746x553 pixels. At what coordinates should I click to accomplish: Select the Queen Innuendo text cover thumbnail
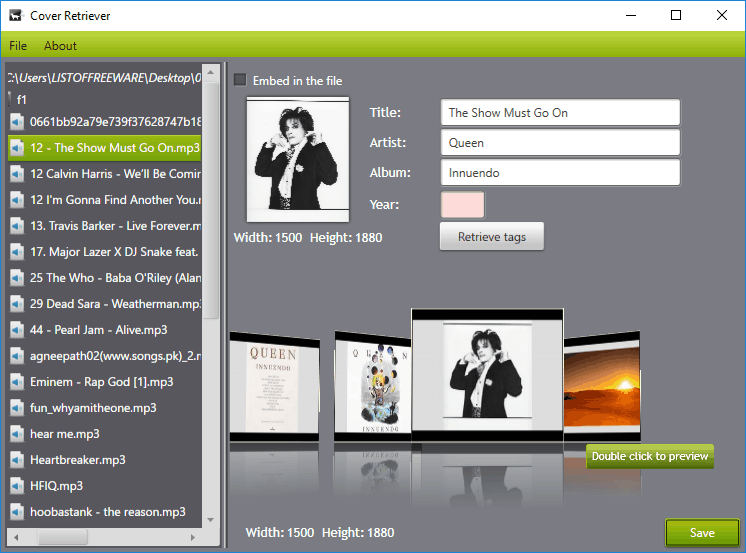pyautogui.click(x=275, y=387)
